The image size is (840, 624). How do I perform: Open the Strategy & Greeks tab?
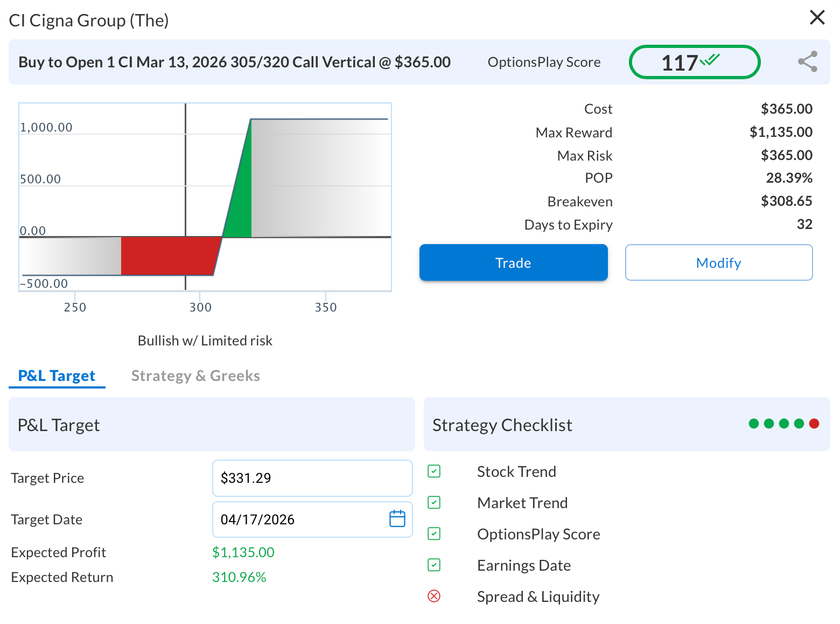click(195, 376)
